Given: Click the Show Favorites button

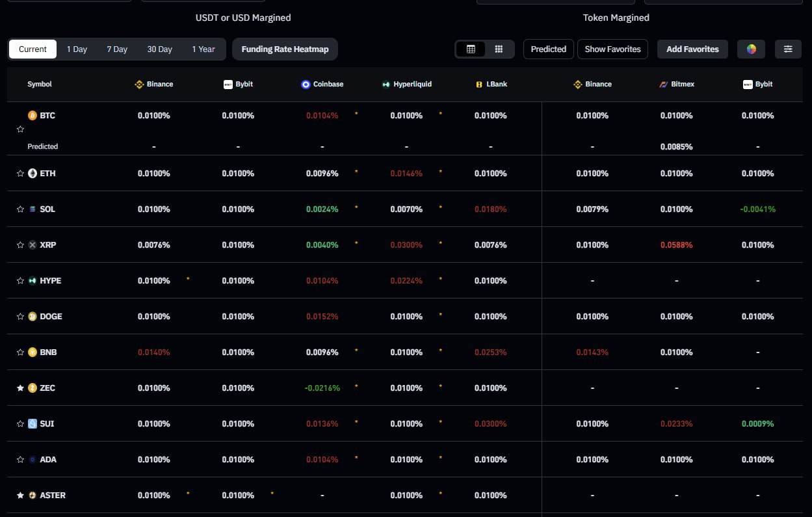Looking at the screenshot, I should [x=612, y=49].
